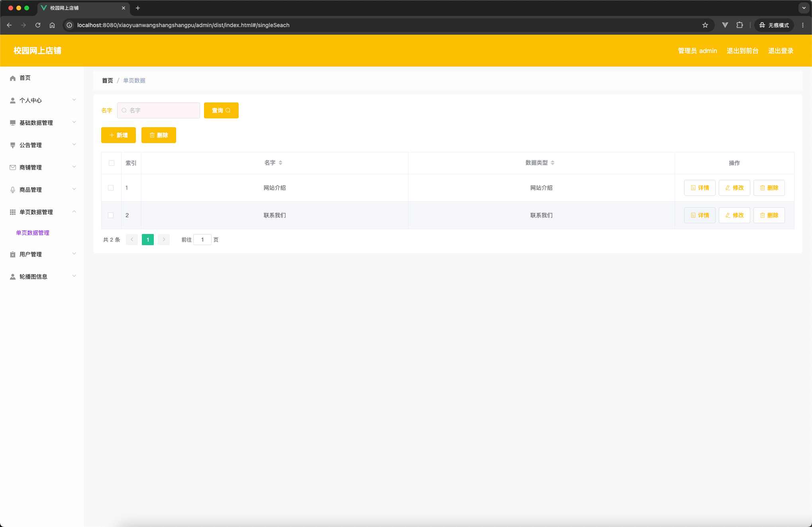Reload the page with the refresh icon

pyautogui.click(x=38, y=25)
